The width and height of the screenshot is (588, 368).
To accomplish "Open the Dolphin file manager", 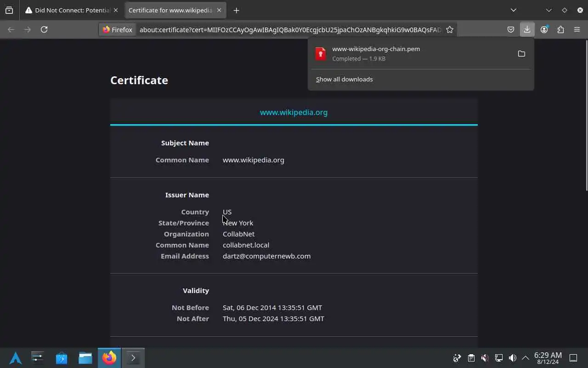I will 85,358.
